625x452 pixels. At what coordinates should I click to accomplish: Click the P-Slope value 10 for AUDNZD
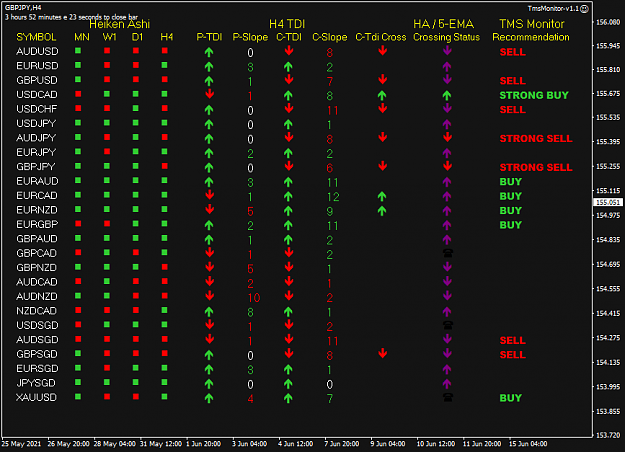tap(254, 298)
